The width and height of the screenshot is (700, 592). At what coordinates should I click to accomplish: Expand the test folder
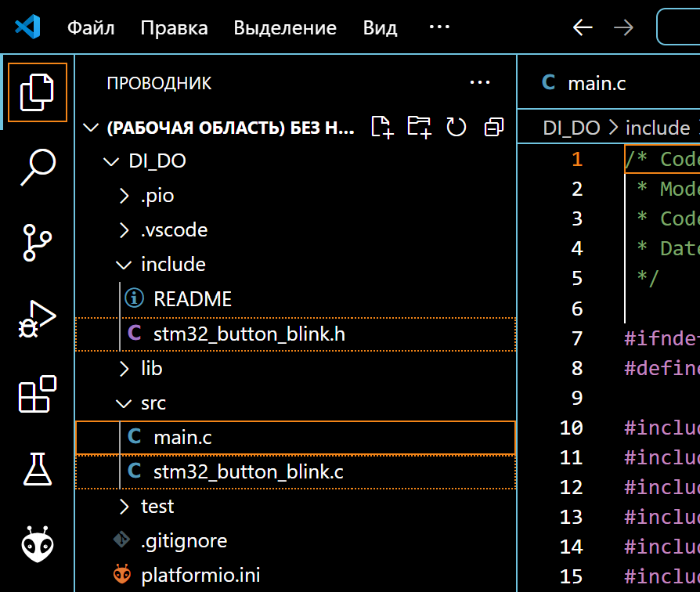pos(157,506)
